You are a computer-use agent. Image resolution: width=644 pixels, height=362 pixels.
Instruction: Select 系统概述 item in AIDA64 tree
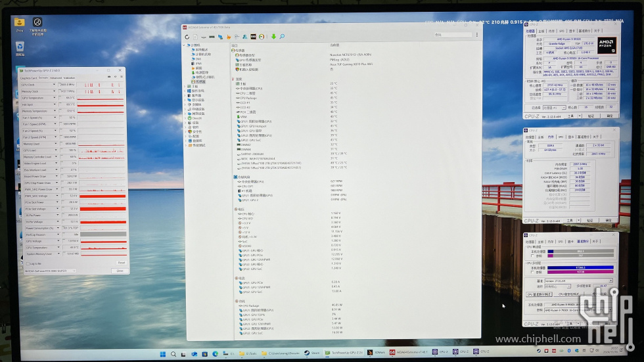(201, 50)
